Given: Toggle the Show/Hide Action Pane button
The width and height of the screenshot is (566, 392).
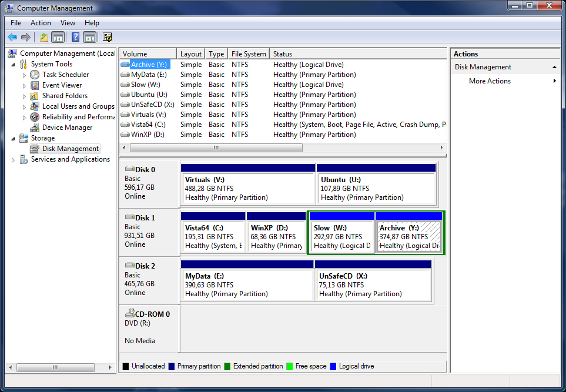Looking at the screenshot, I should (x=89, y=38).
